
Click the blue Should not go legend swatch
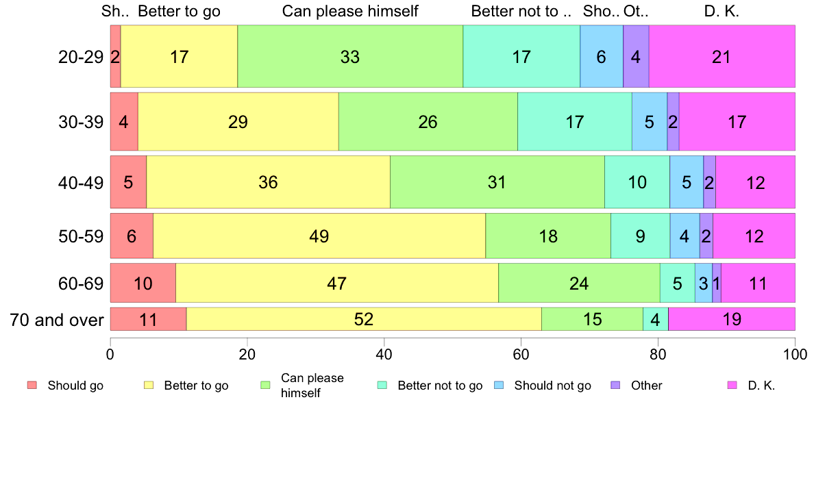tap(499, 386)
